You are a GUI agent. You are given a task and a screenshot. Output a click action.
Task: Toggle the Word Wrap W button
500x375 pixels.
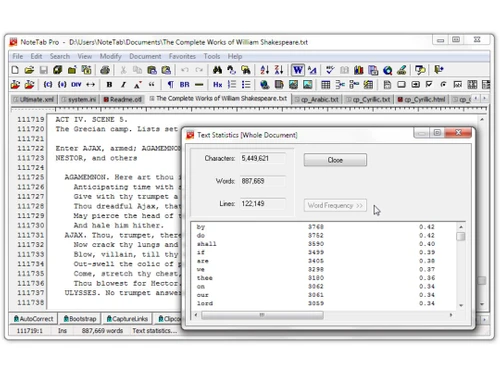click(298, 70)
